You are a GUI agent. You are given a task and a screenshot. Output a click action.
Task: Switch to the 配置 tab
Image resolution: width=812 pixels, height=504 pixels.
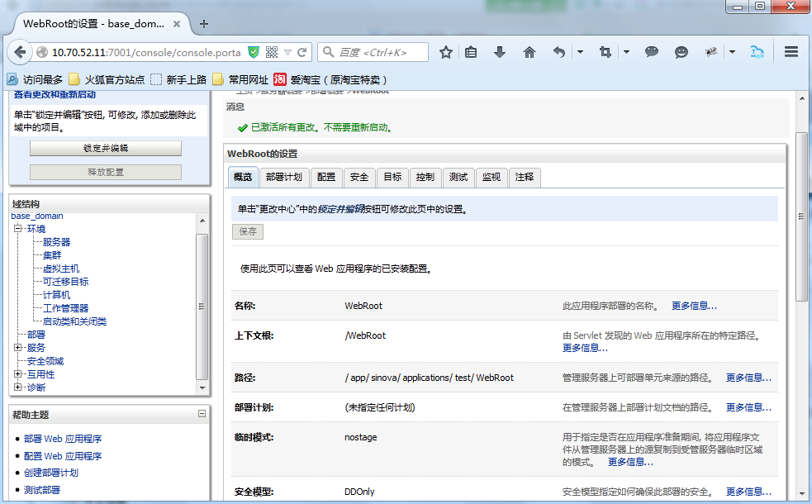click(326, 177)
